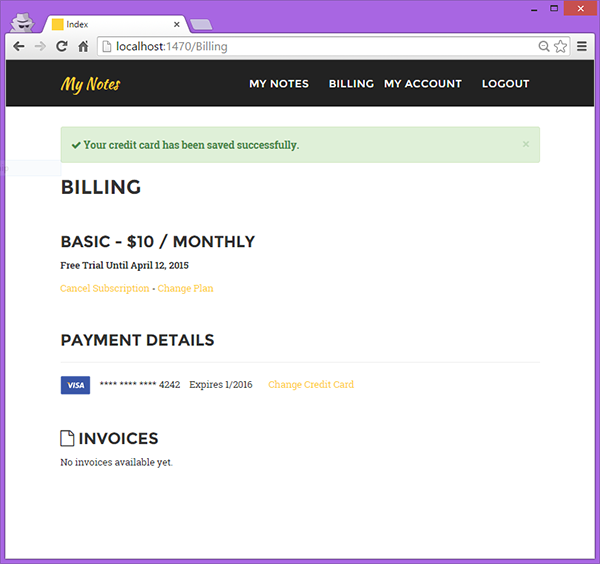Click the PAYMENT DETAILS heading

pyautogui.click(x=137, y=340)
